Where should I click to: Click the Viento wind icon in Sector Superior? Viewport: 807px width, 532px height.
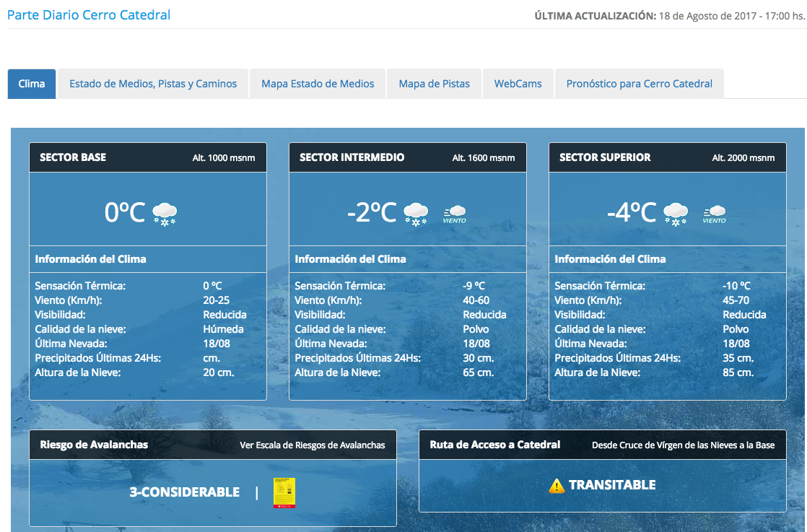click(715, 214)
